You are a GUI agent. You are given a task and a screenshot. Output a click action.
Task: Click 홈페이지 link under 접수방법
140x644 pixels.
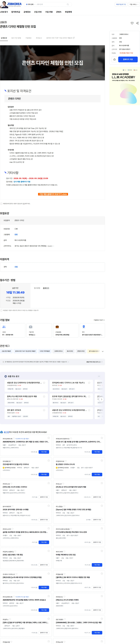[46, 288]
